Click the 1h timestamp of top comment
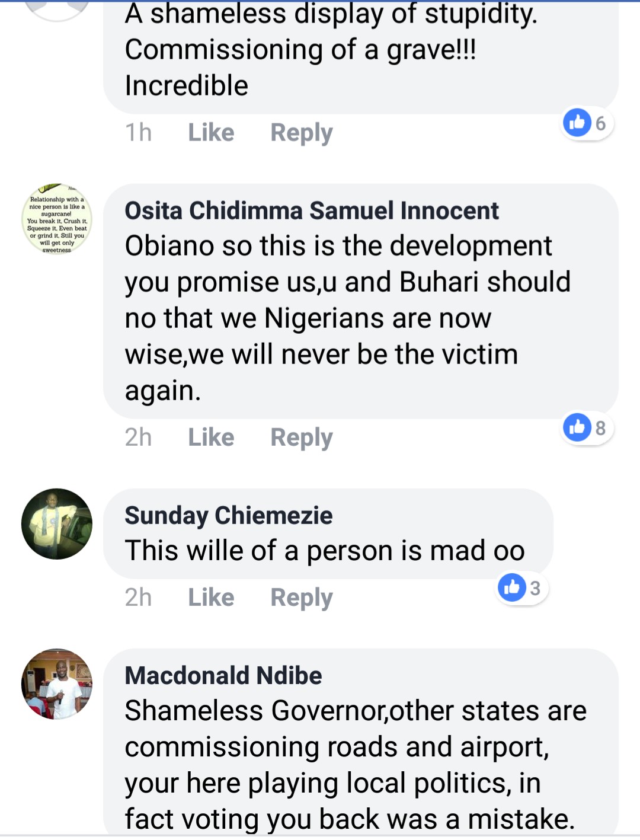 click(138, 133)
